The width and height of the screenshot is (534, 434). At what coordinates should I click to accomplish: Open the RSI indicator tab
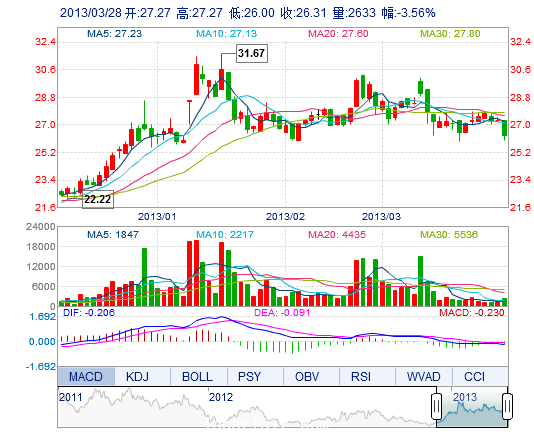367,376
